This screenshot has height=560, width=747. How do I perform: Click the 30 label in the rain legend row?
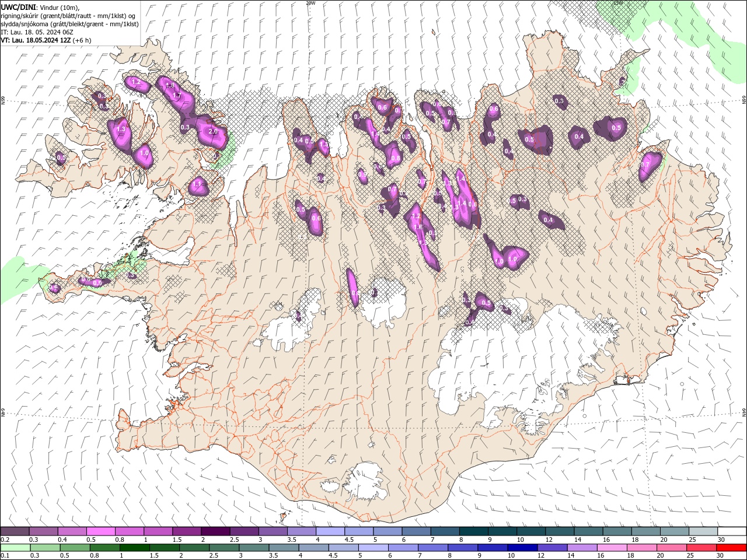[720, 556]
